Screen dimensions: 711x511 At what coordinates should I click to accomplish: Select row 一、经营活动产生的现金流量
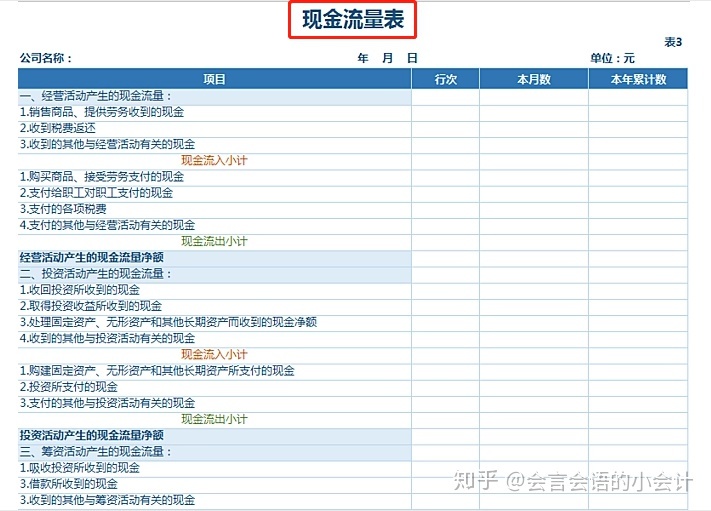353,97
